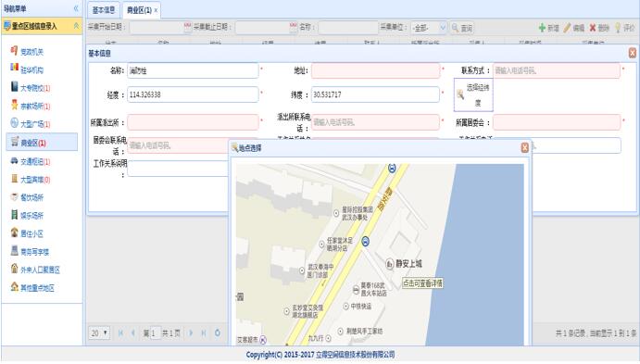Click the 新增 add button
This screenshot has height=364, width=640.
tap(548, 28)
